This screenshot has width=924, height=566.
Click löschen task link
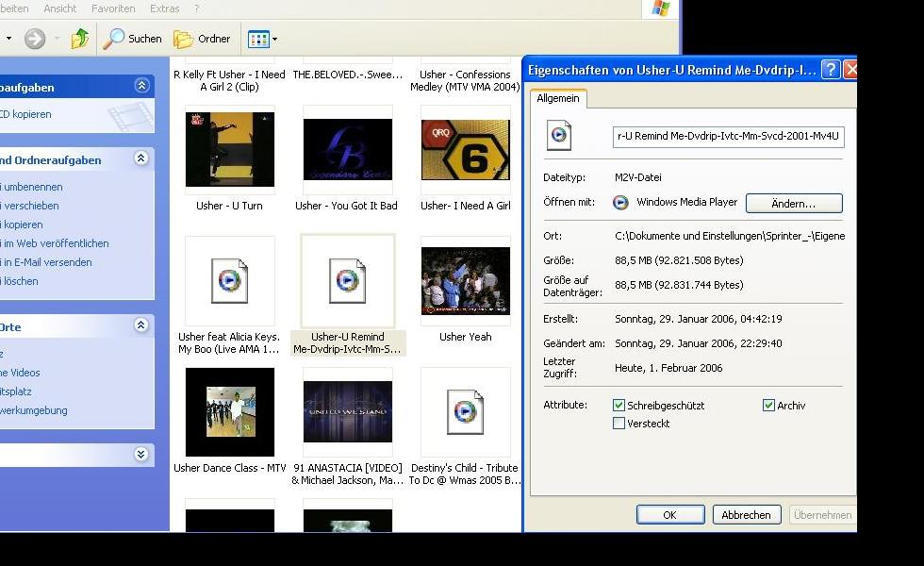[x=19, y=281]
